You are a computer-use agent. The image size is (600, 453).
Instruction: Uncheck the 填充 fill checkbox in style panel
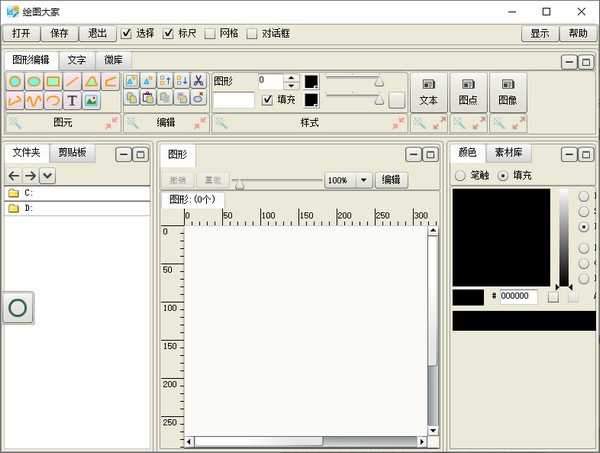pyautogui.click(x=267, y=100)
